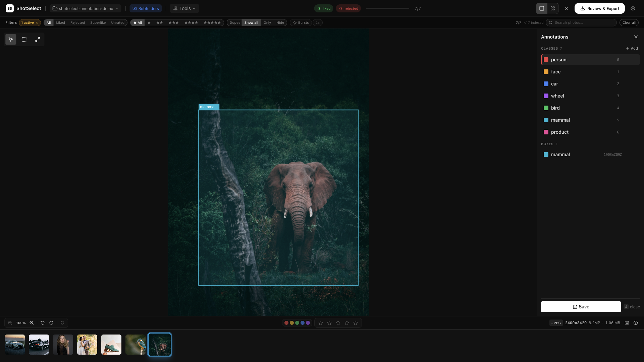Zoom in on the elephant photo
Image resolution: width=644 pixels, height=362 pixels.
point(32,323)
